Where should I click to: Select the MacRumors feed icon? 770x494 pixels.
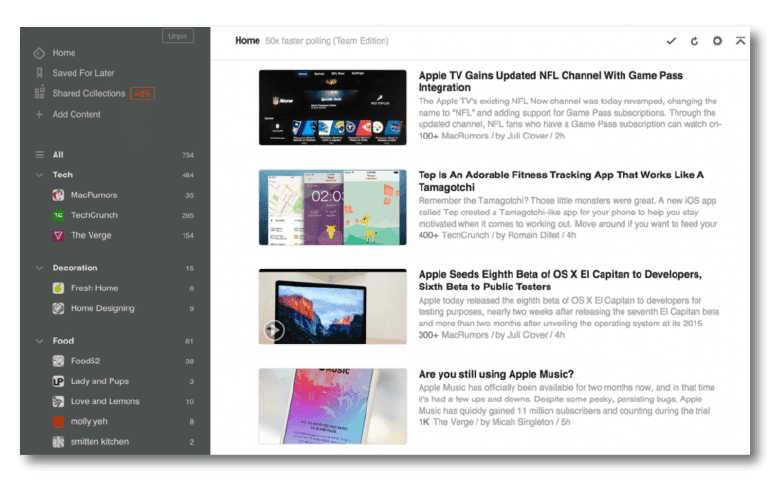click(59, 195)
